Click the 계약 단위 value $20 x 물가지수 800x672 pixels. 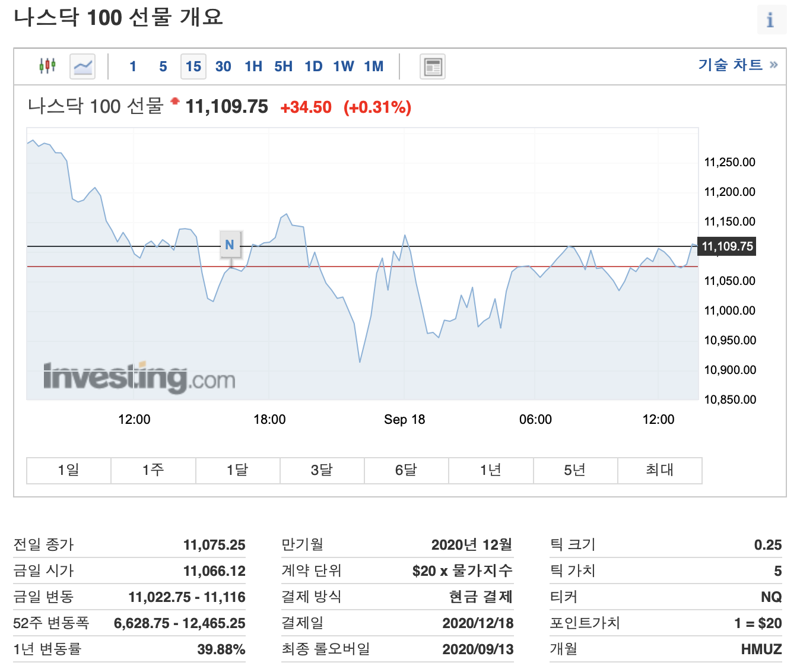pyautogui.click(x=463, y=571)
